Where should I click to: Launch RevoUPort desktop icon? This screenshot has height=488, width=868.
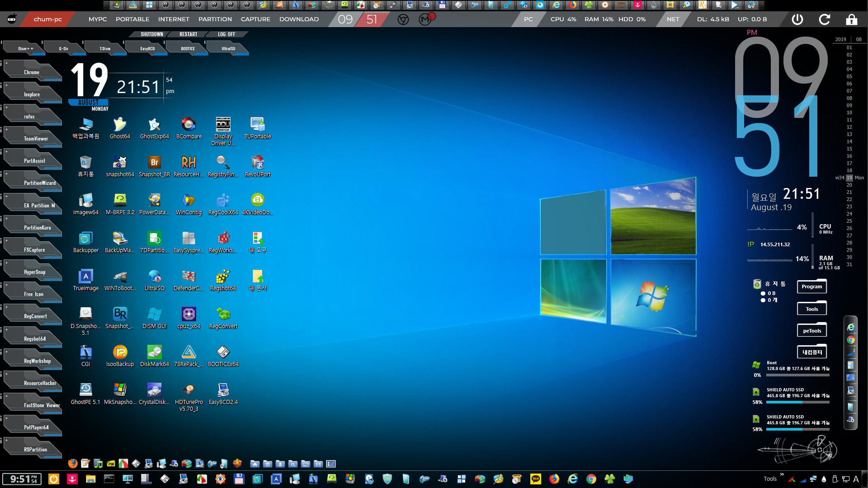coord(257,166)
